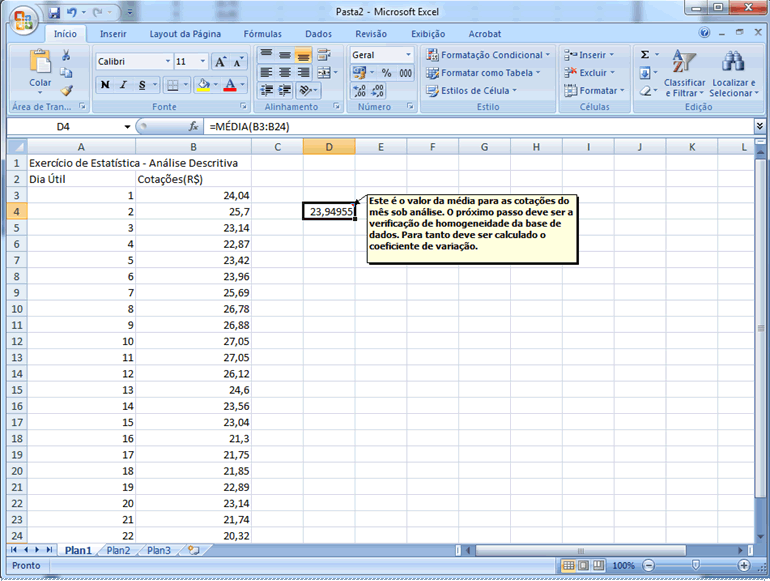The height and width of the screenshot is (581, 770).
Task: Select cell D4 containing 23,94955
Action: [x=329, y=212]
